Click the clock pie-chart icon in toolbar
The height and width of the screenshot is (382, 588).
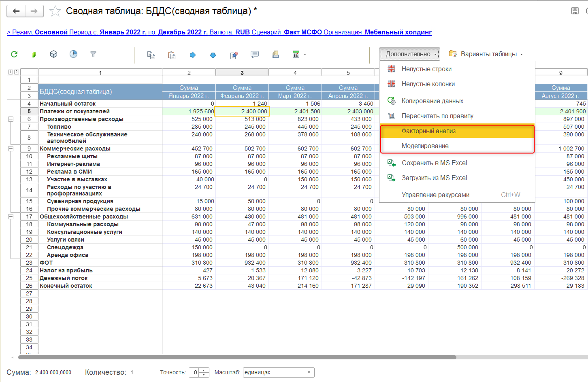click(x=73, y=54)
